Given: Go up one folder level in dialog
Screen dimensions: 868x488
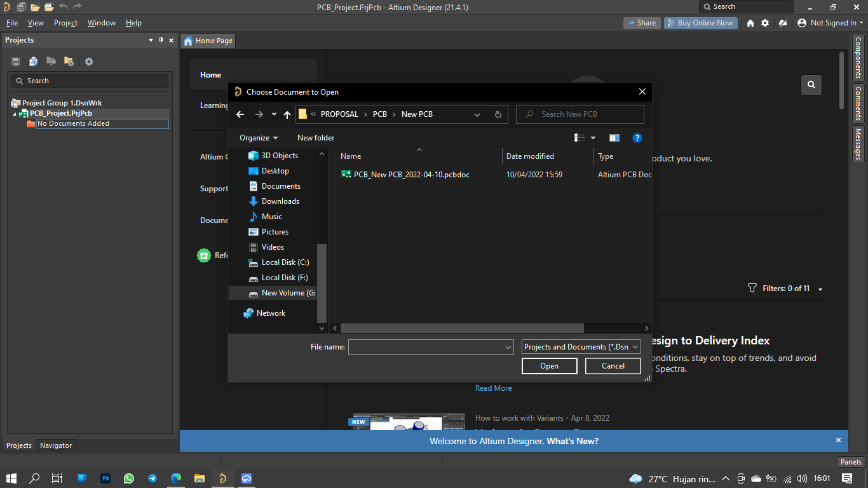Looking at the screenshot, I should click(287, 114).
